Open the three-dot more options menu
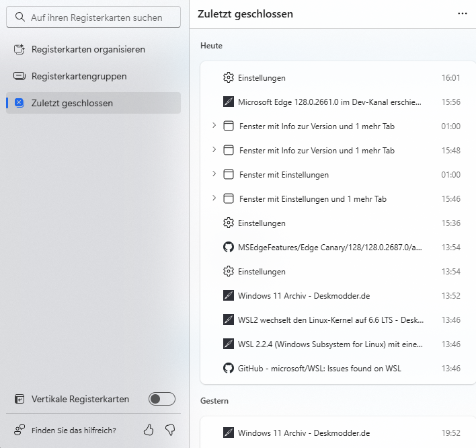The height and width of the screenshot is (448, 476). [x=462, y=13]
